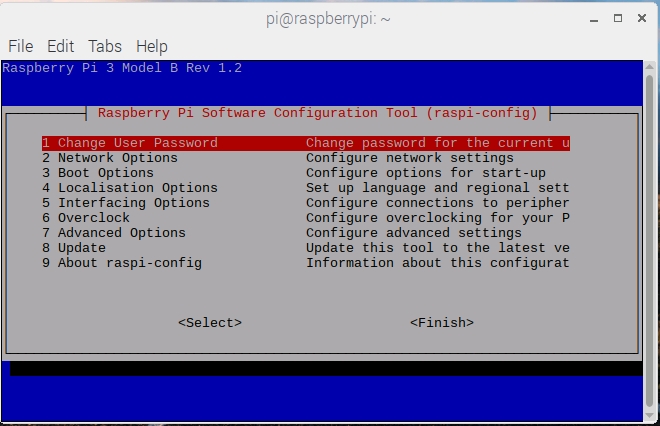Viewport: 660px width, 426px height.
Task: Select 5 Interfacing Options entry
Action: click(306, 203)
